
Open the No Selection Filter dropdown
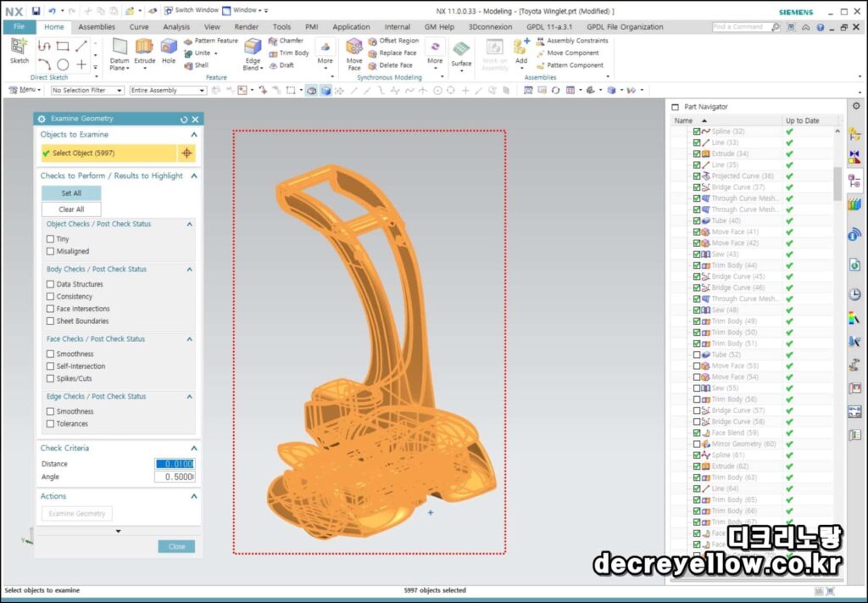[87, 90]
